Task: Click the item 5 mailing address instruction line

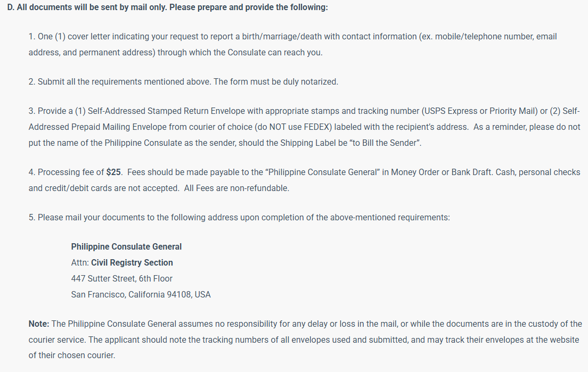Action: (239, 218)
